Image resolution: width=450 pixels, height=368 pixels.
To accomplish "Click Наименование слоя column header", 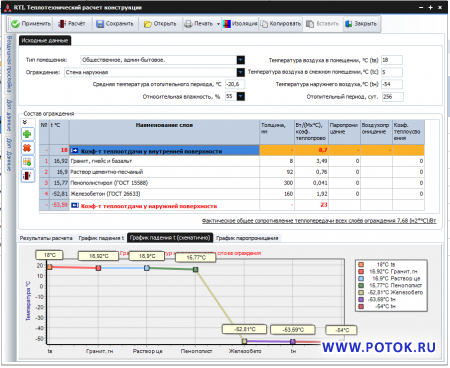I will (x=164, y=132).
